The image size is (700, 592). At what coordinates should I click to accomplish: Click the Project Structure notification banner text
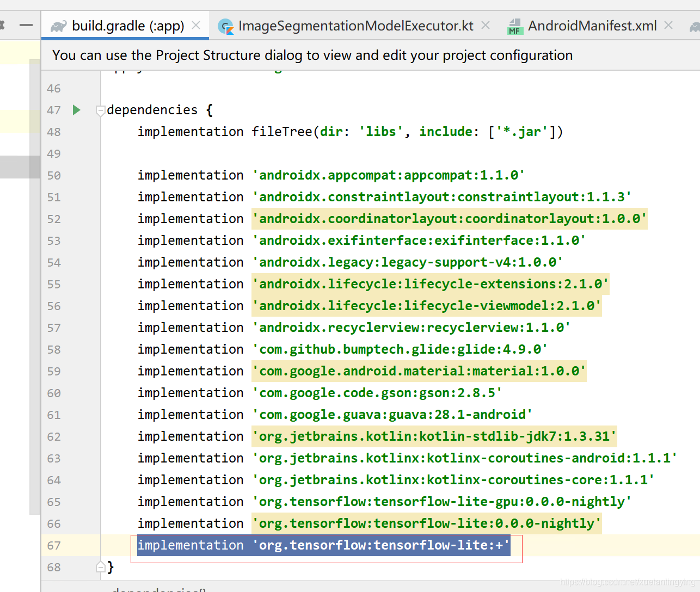(312, 55)
